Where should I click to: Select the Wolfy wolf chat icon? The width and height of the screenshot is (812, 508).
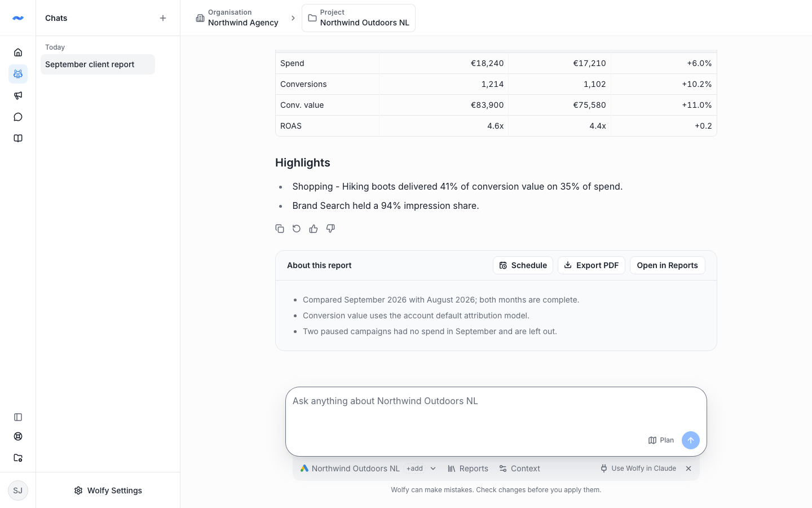[x=18, y=74]
